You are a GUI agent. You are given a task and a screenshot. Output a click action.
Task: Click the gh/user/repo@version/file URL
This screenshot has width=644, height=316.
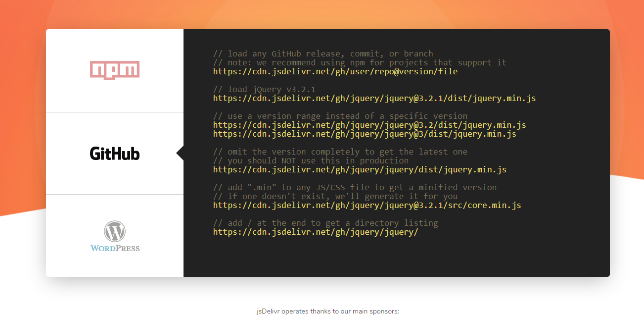pos(335,71)
